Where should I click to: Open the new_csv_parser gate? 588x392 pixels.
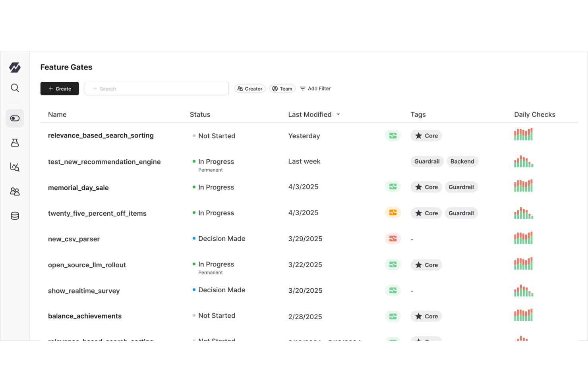pyautogui.click(x=74, y=239)
